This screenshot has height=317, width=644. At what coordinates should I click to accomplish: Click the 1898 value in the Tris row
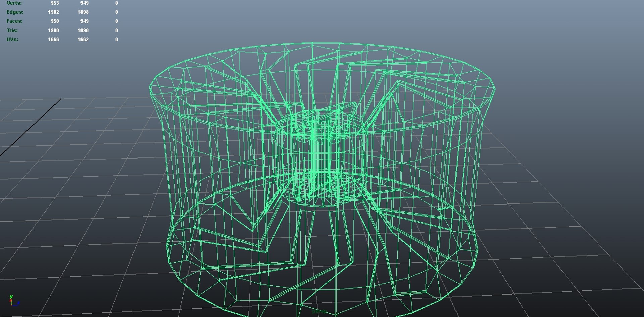[x=83, y=30]
